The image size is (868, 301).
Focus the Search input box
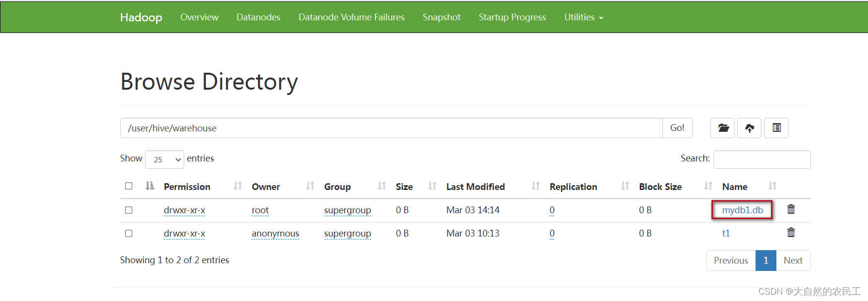coord(762,159)
